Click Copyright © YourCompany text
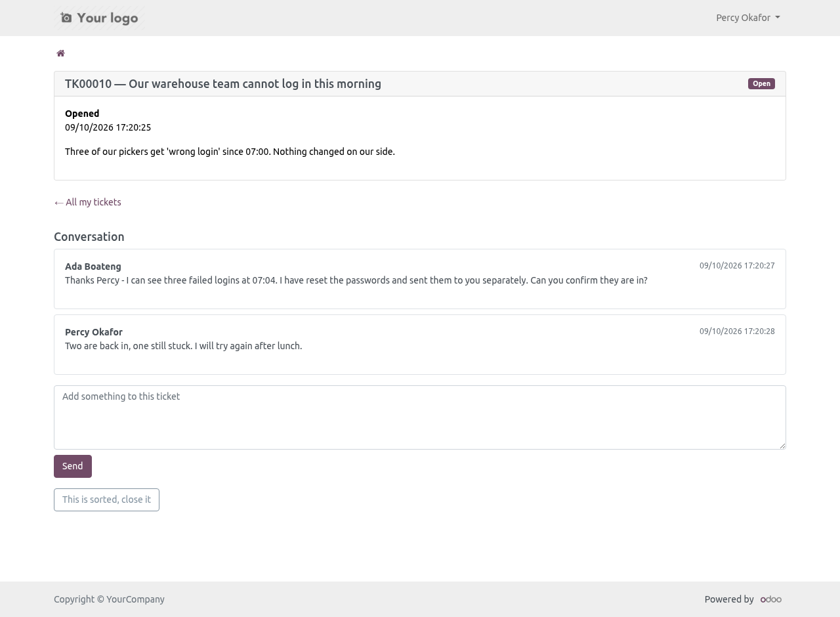 point(109,599)
